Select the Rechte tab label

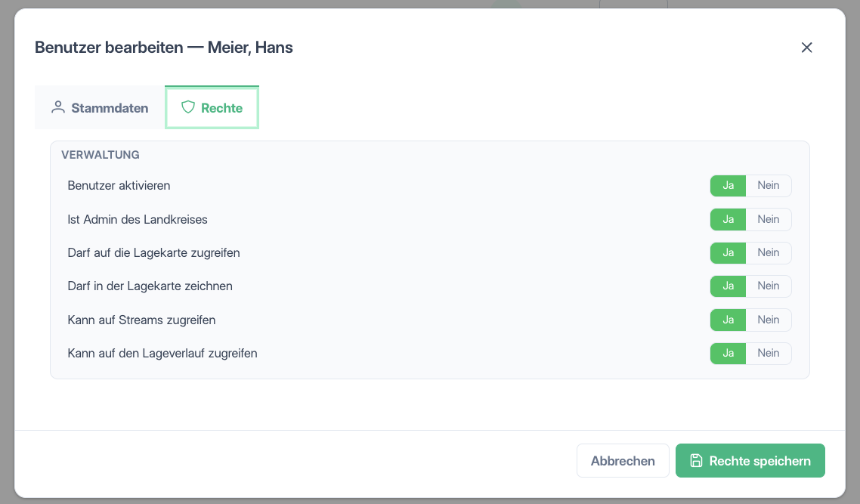[x=221, y=108]
